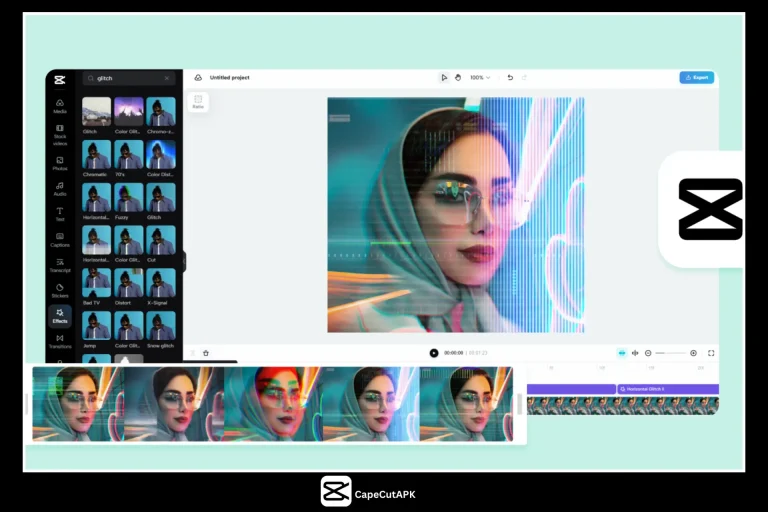Open the Stock videos panel
This screenshot has height=512, width=768.
[60, 135]
